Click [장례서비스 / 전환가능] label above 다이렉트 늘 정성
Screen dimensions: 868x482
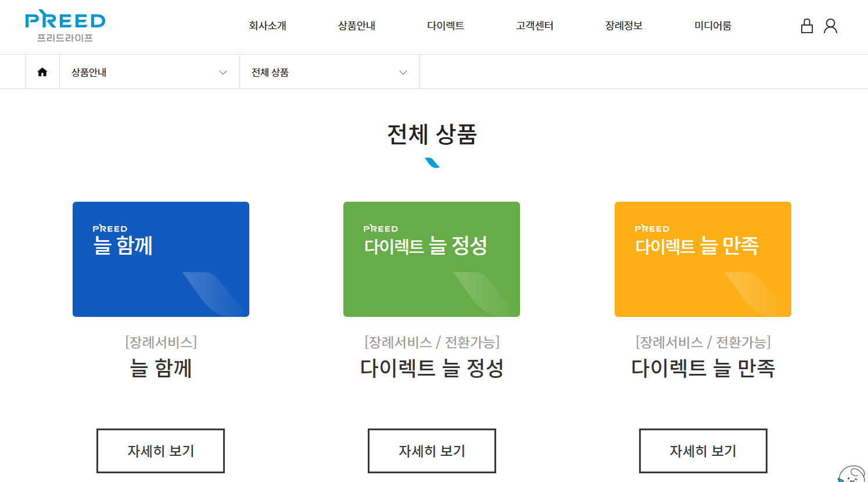(x=432, y=342)
